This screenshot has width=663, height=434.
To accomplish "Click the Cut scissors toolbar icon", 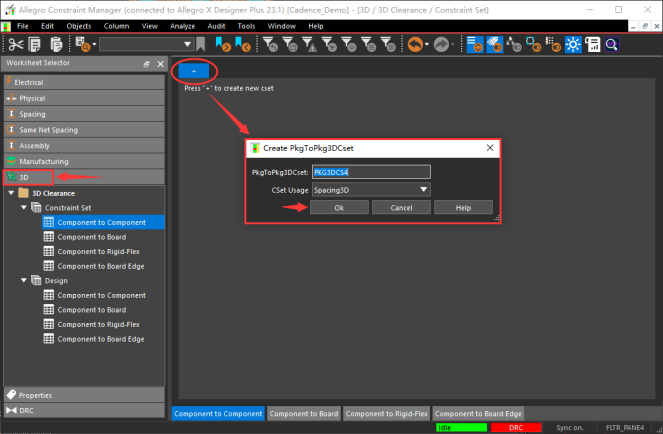I will 16,44.
